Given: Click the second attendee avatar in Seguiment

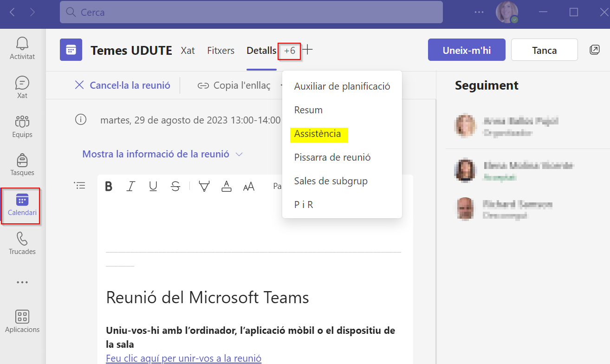Looking at the screenshot, I should click(x=466, y=170).
